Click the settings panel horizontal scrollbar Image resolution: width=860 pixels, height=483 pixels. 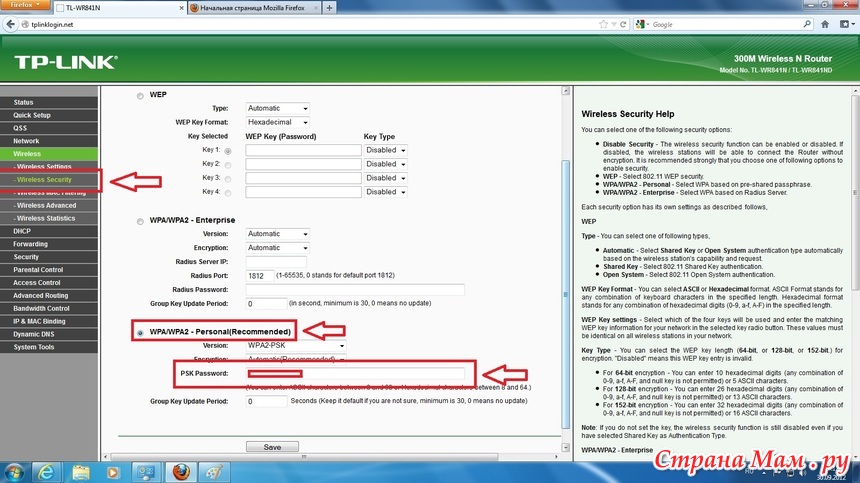point(304,456)
